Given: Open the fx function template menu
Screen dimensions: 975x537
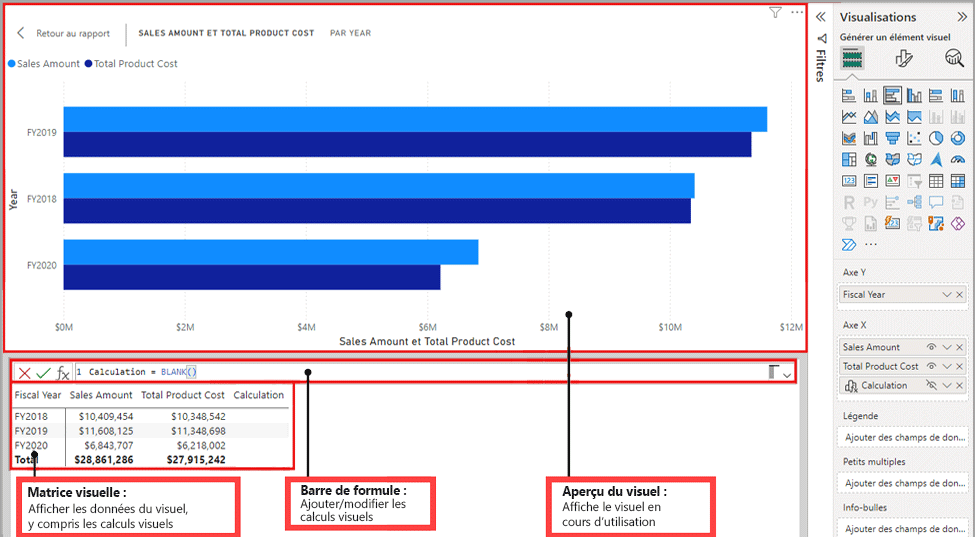Looking at the screenshot, I should coord(63,373).
